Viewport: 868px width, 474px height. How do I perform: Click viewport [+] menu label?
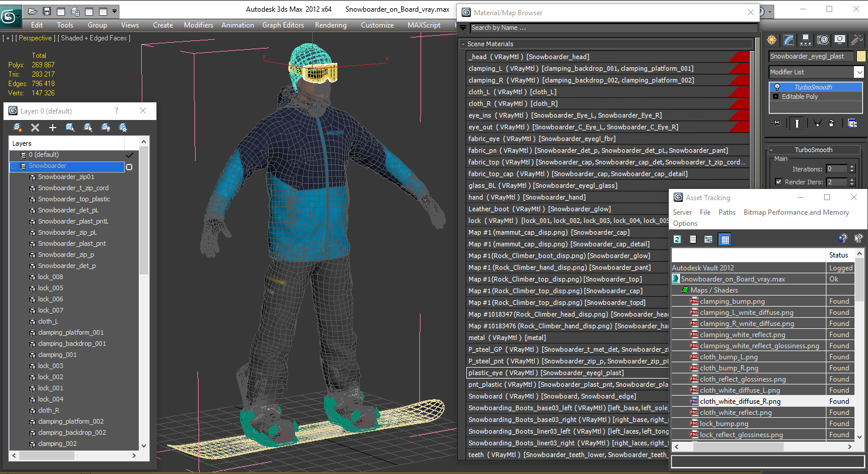pos(8,38)
